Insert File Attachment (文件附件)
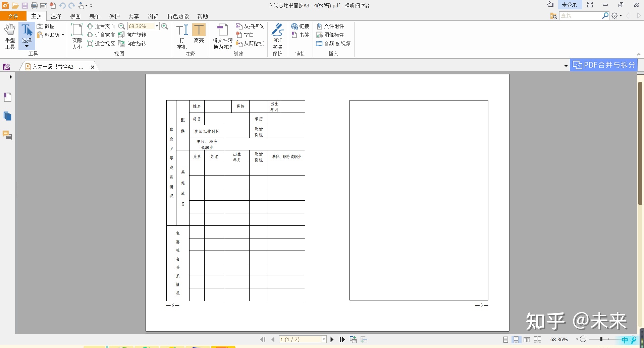 [330, 26]
